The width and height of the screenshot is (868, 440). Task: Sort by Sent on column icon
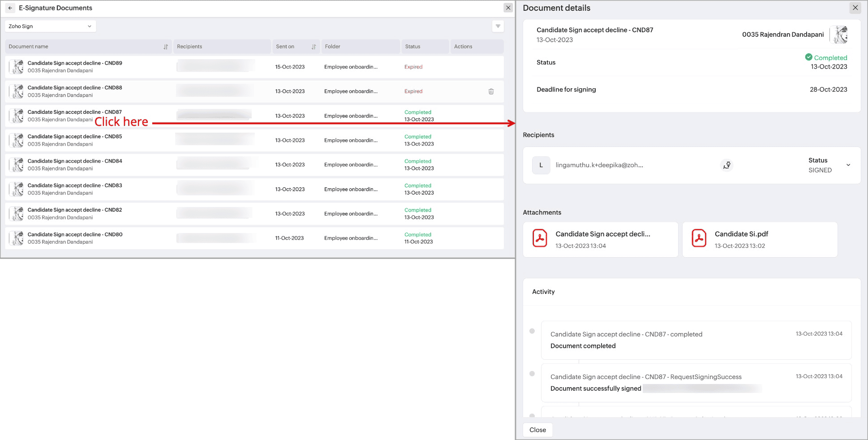(x=314, y=47)
